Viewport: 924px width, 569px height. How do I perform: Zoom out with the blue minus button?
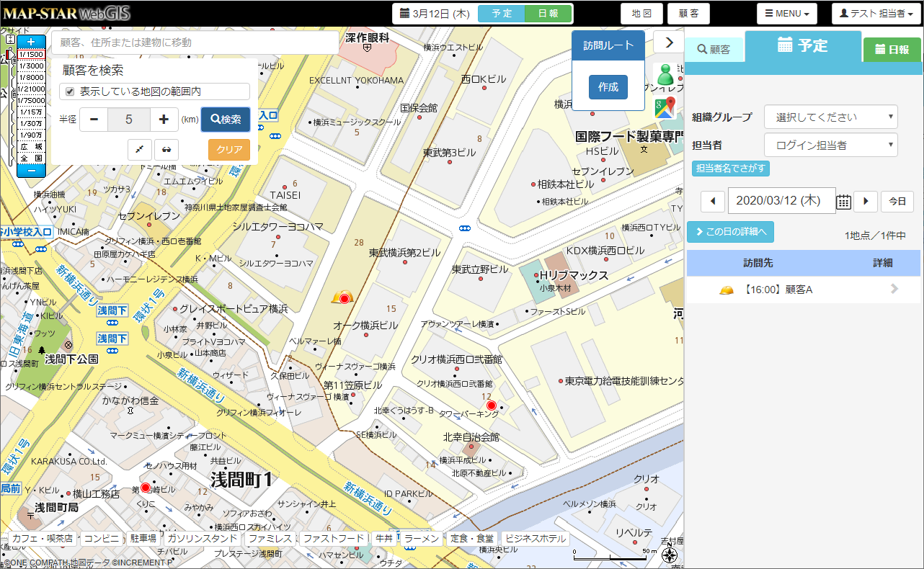coord(31,170)
